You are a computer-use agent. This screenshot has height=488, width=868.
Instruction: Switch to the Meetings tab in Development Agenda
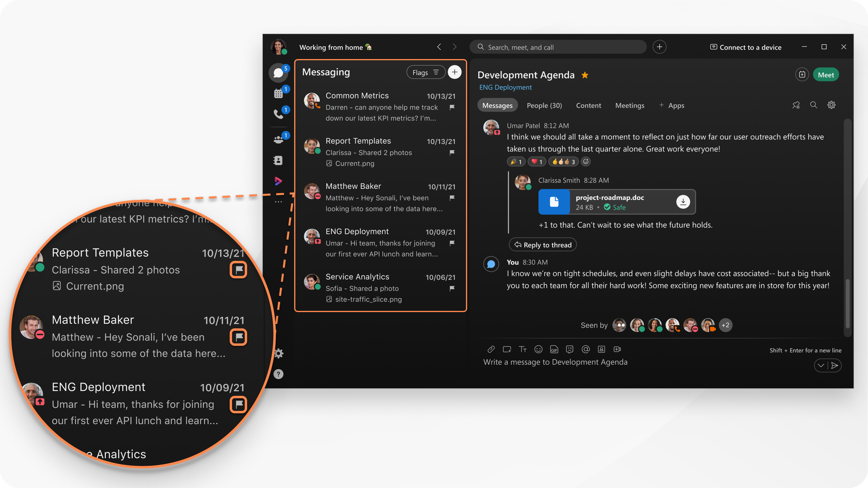[x=630, y=105]
